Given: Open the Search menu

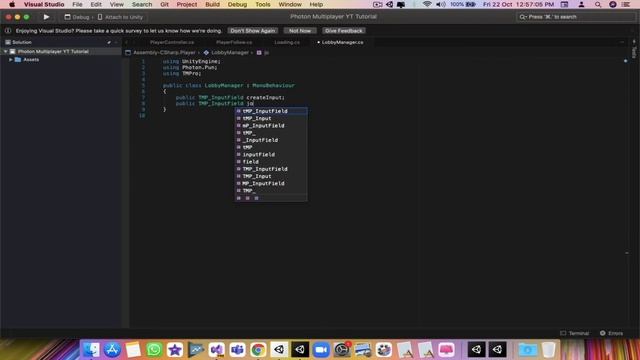Looking at the screenshot, I should click(142, 4).
